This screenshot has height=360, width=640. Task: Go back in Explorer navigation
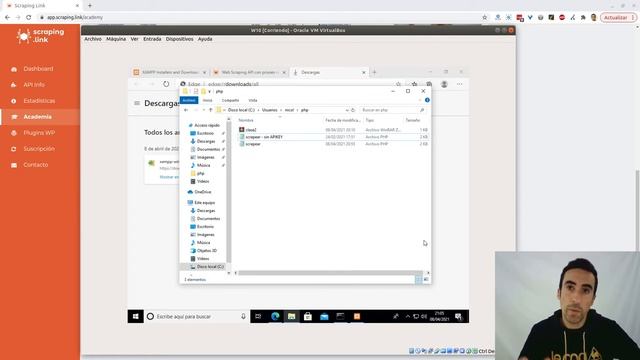point(186,110)
